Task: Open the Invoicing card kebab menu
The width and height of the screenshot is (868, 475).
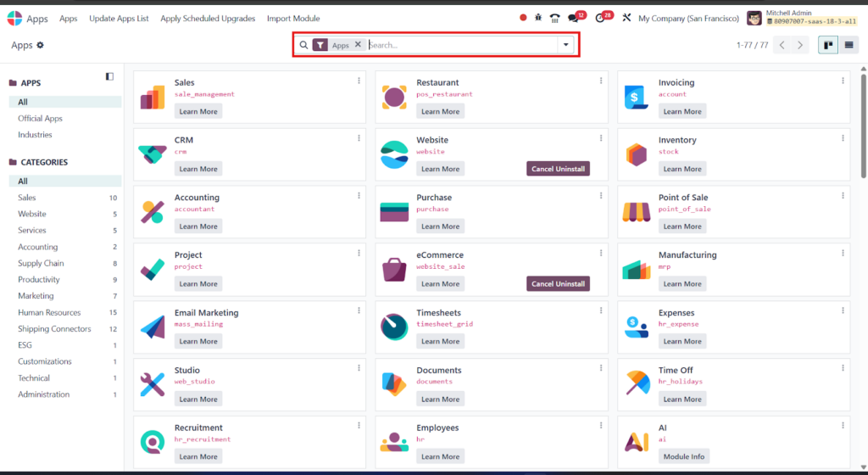Action: pos(843,81)
